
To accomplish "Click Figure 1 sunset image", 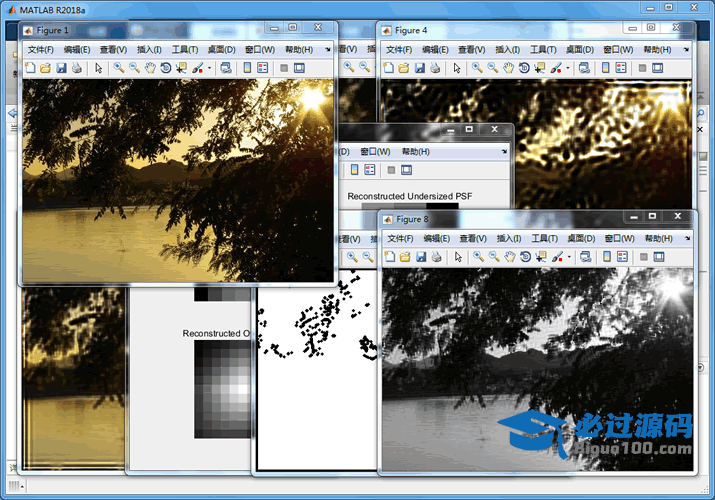I will click(178, 180).
